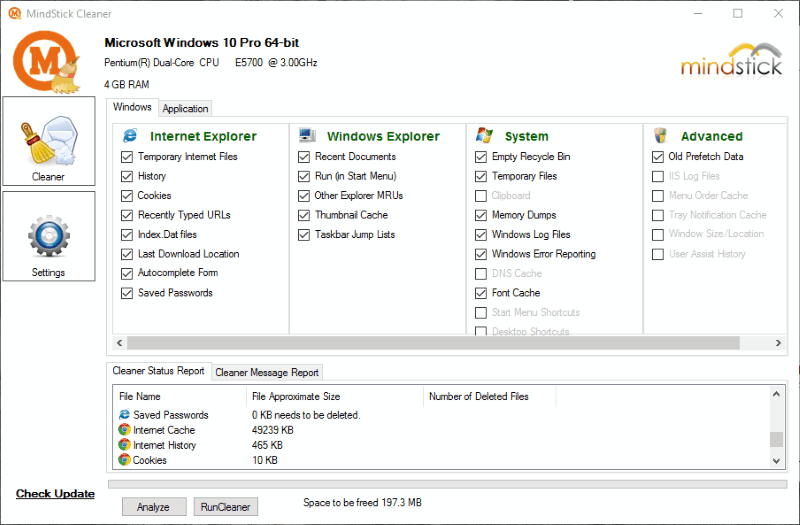Enable User Assist History checkbox
The width and height of the screenshot is (800, 525).
click(658, 254)
